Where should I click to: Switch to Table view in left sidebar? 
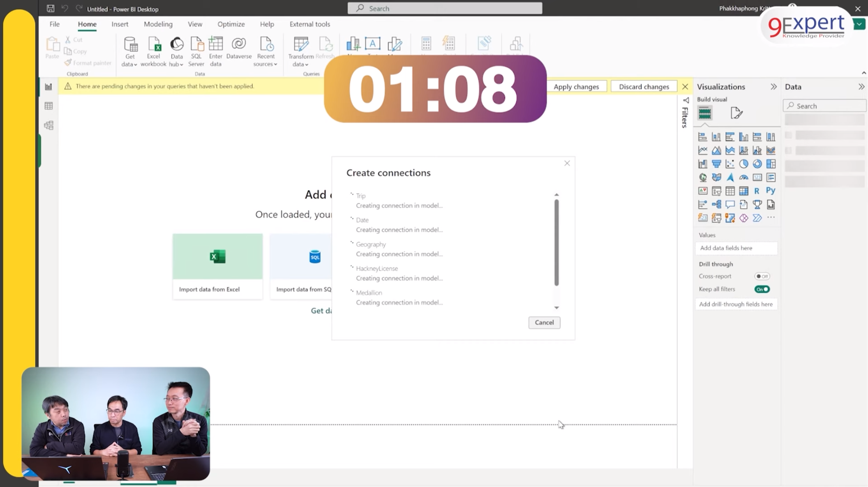(x=48, y=106)
